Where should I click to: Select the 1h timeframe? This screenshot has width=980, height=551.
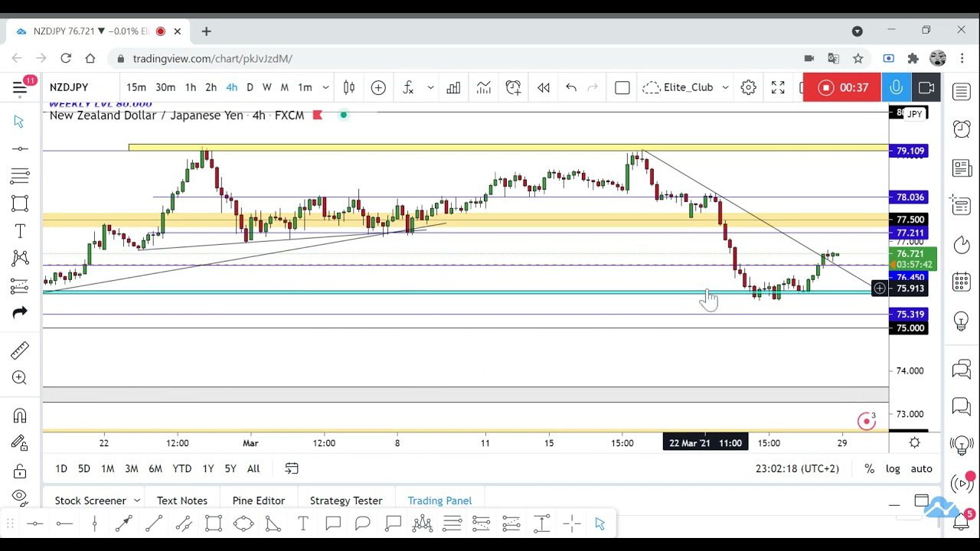pyautogui.click(x=191, y=87)
